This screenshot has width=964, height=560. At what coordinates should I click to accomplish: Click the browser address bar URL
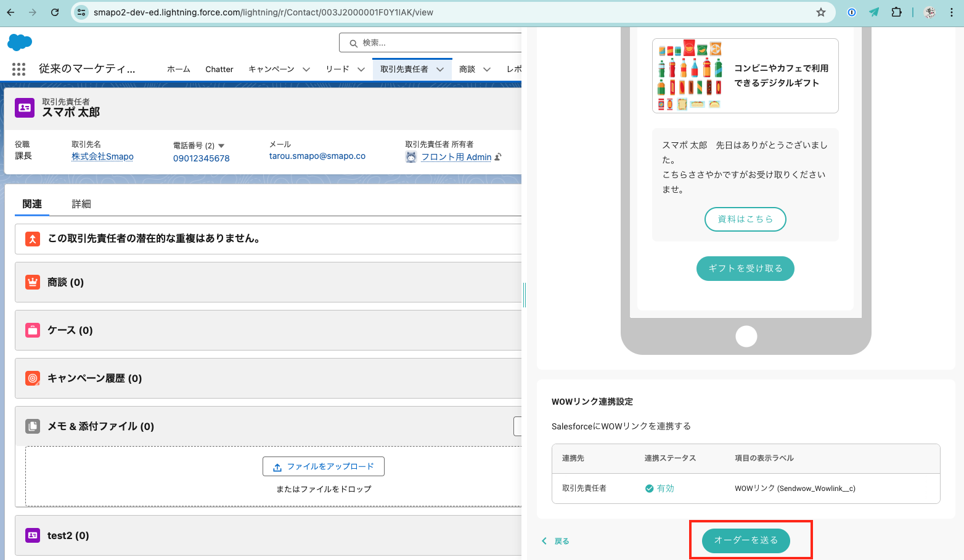coord(263,12)
